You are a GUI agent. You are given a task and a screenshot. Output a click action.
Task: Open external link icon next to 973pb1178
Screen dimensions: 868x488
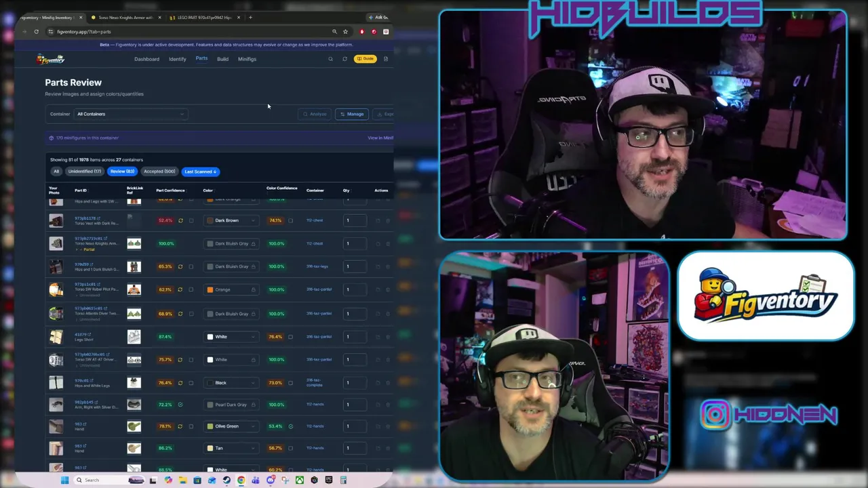(99, 218)
